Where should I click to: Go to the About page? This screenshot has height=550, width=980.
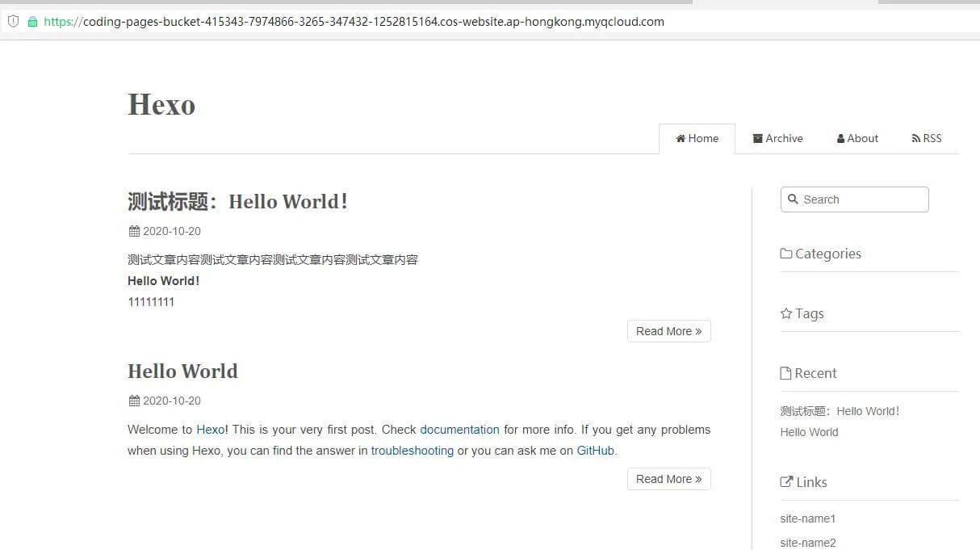[857, 138]
